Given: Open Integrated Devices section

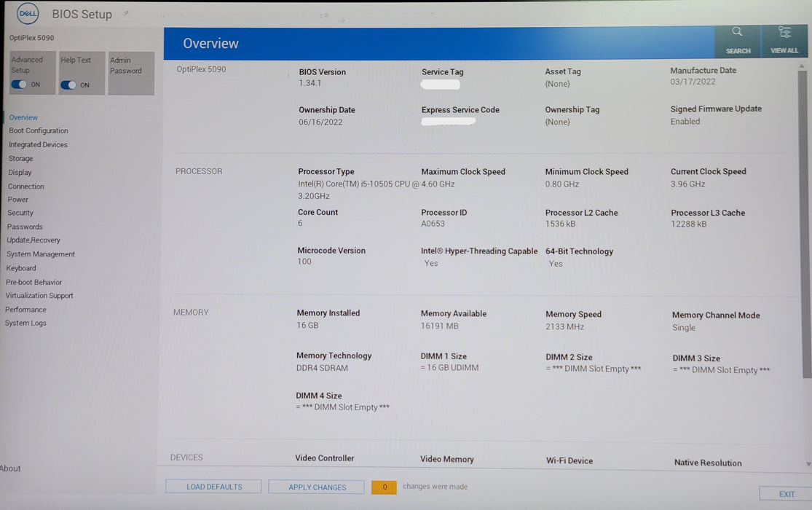Looking at the screenshot, I should click(38, 144).
